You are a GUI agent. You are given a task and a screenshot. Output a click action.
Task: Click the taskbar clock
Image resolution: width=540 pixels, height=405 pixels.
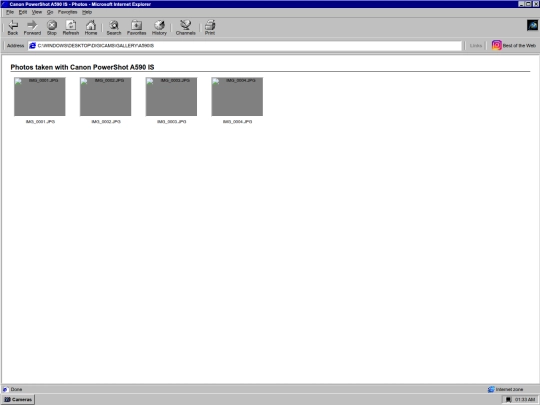point(525,399)
